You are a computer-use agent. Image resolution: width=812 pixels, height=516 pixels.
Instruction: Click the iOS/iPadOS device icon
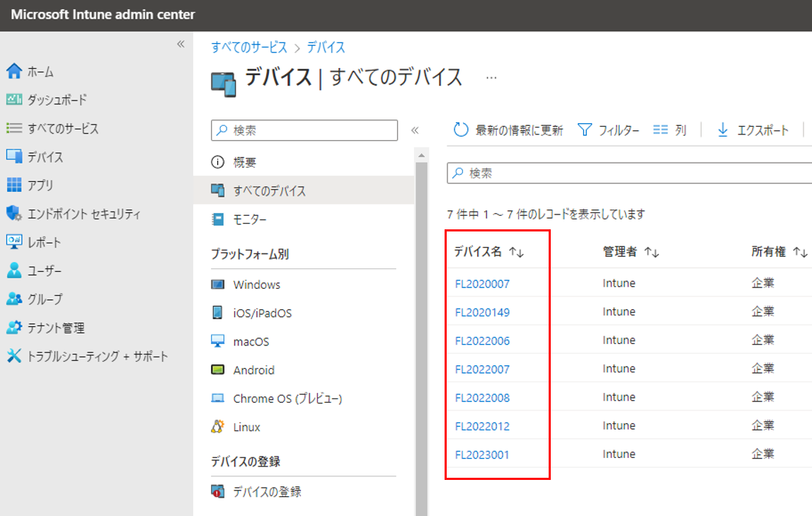(x=217, y=313)
